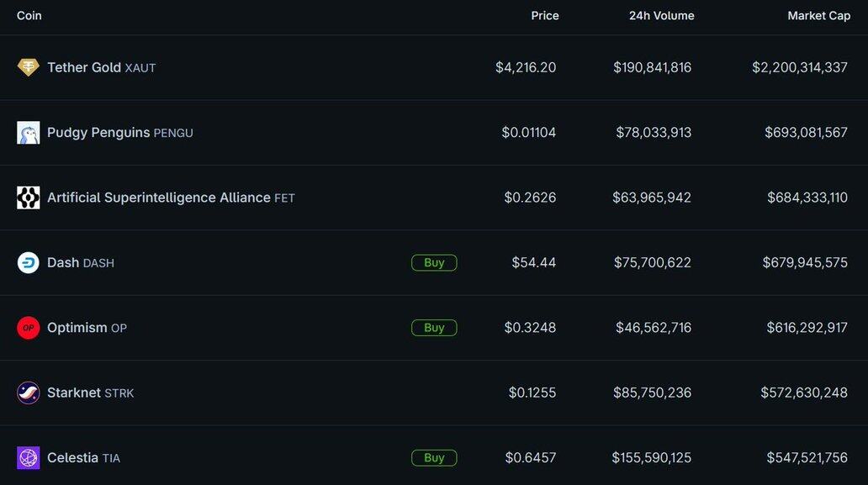Viewport: 868px width, 485px height.
Task: Click the purple Celestia icon
Action: 29,458
